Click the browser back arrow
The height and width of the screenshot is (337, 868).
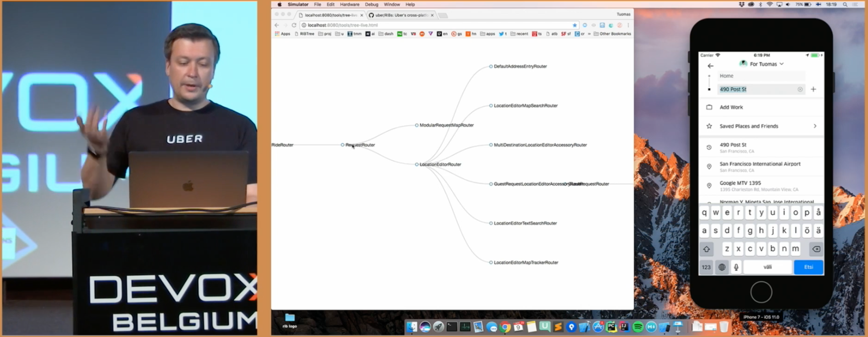tap(277, 25)
